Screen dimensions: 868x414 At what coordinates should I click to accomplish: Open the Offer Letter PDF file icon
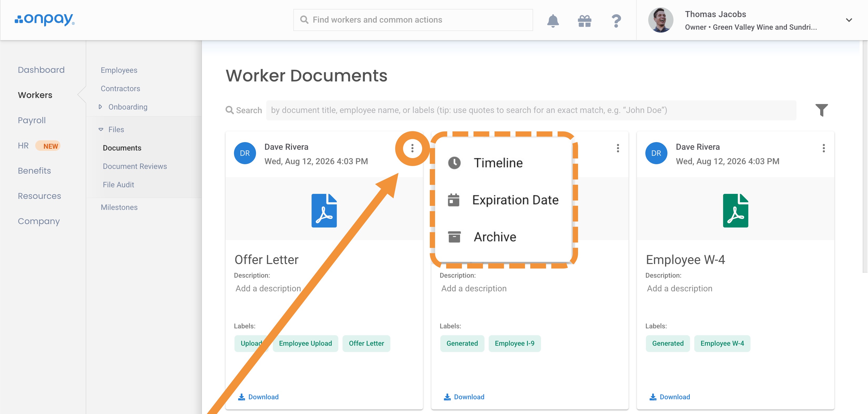[324, 210]
